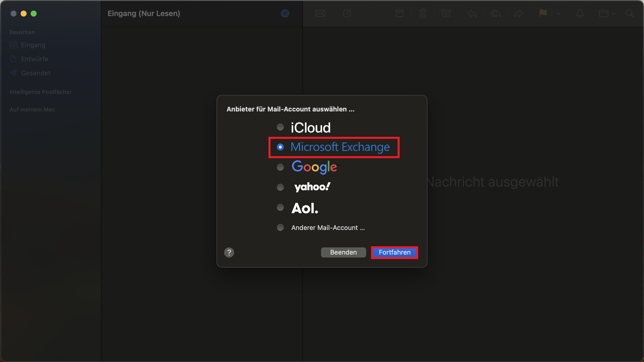Click the archive box toolbar icon
Screen dimensions: 644x362
click(x=399, y=13)
